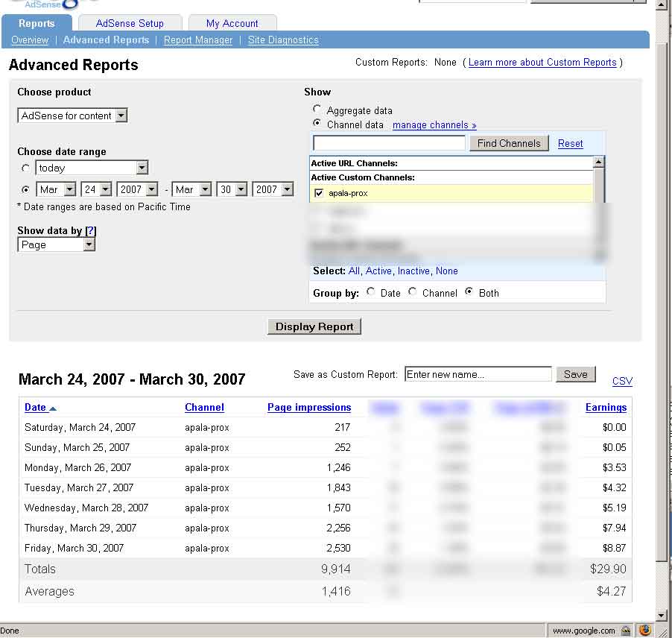Select the custom date range radio button

point(26,189)
